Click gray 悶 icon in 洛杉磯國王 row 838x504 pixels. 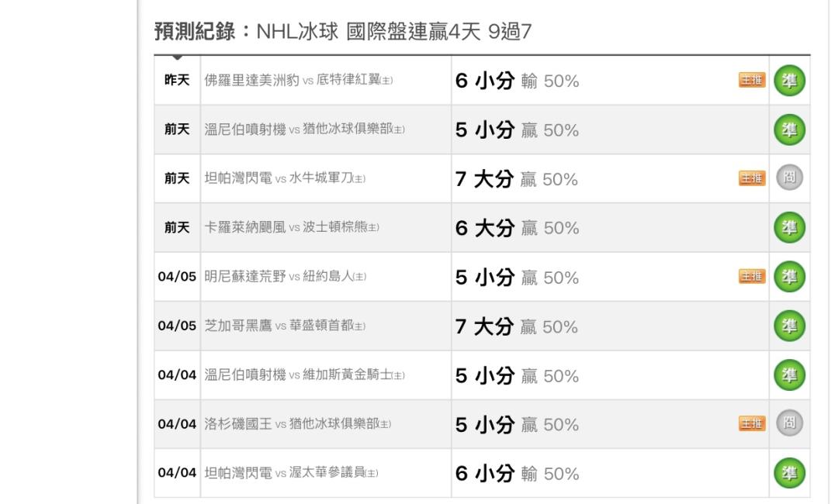coord(789,423)
